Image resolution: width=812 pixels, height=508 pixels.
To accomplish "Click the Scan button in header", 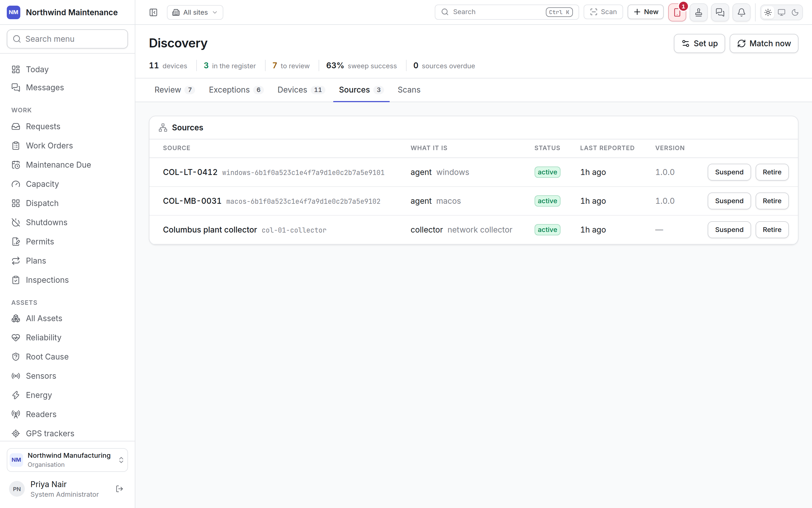I will [603, 12].
